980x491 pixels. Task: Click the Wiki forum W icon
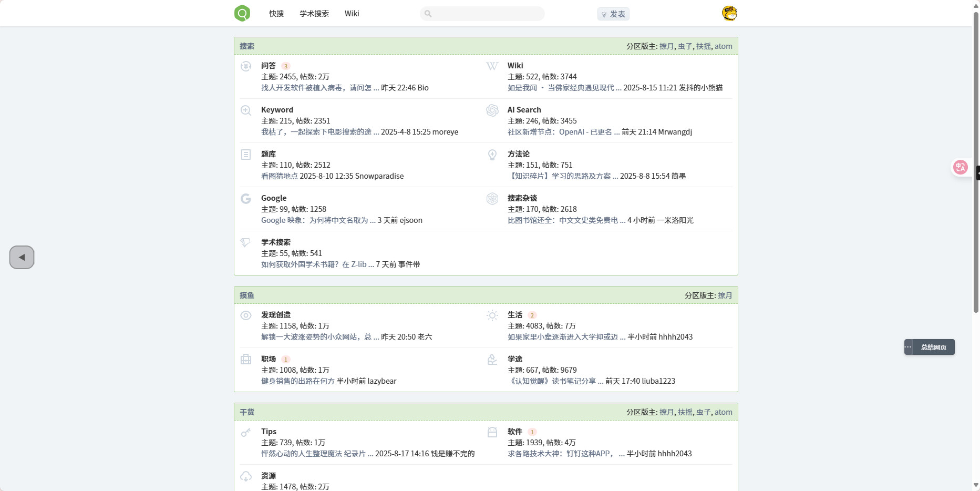click(x=492, y=66)
